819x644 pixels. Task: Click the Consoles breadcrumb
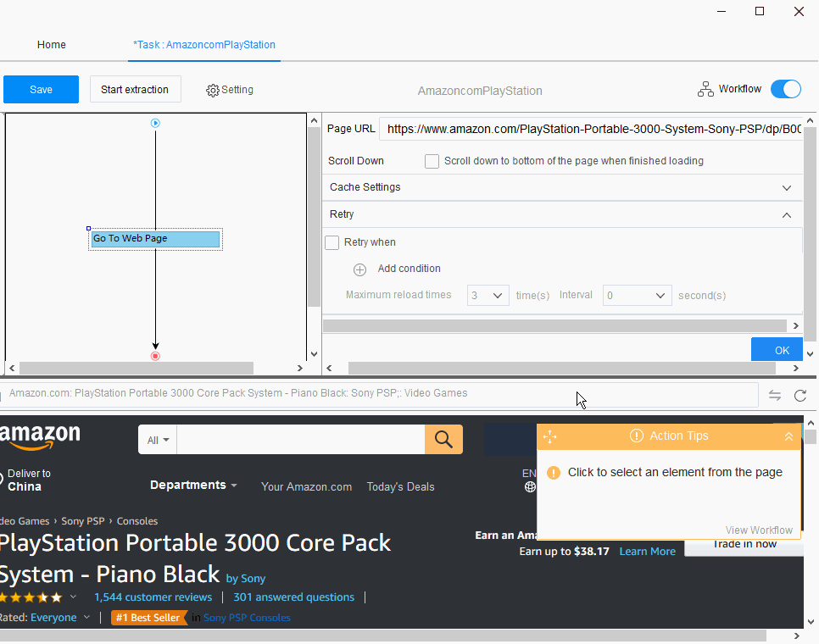point(136,521)
